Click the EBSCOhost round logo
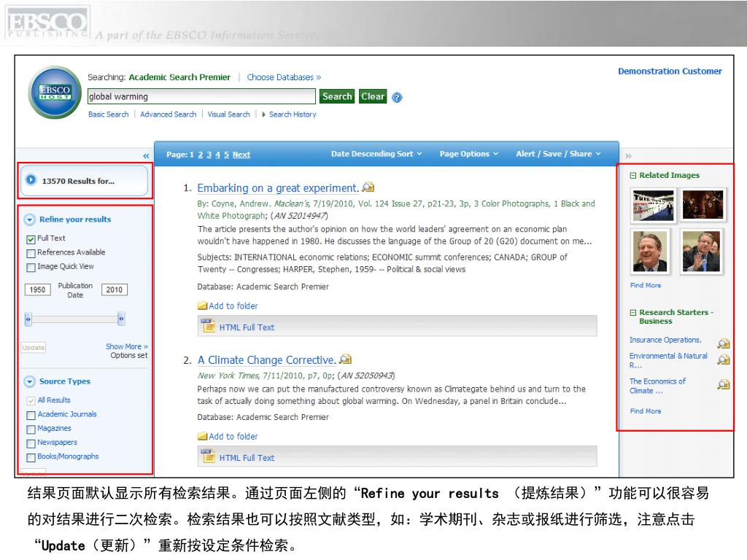Screen dimensions: 747x560 [x=55, y=93]
